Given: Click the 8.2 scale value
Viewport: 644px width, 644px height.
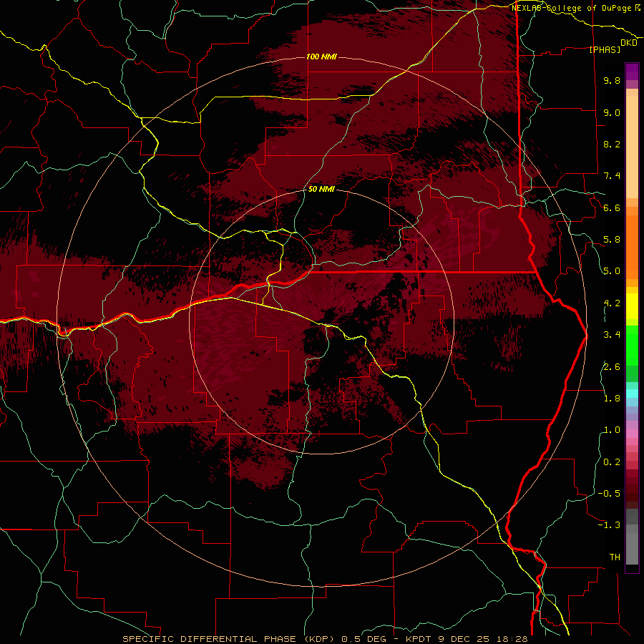Looking at the screenshot, I should [x=612, y=144].
